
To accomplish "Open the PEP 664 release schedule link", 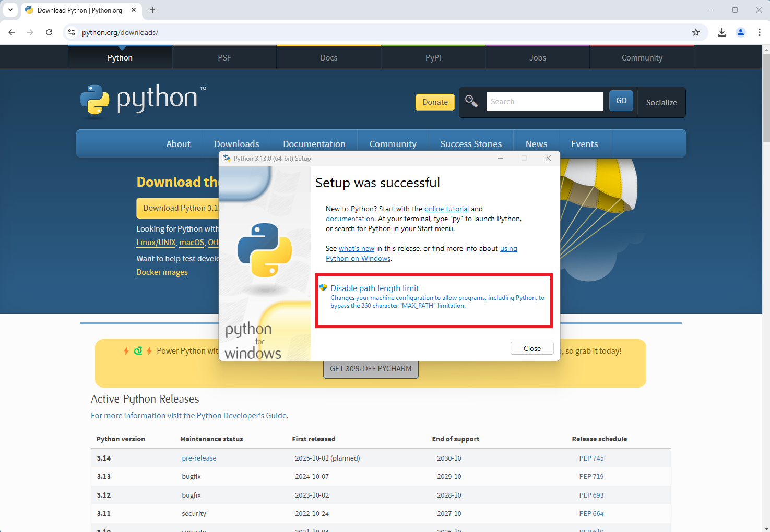I will pos(591,513).
